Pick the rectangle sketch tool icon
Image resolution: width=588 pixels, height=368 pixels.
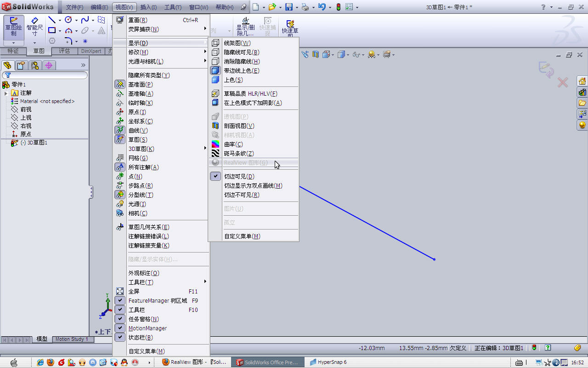click(x=52, y=30)
